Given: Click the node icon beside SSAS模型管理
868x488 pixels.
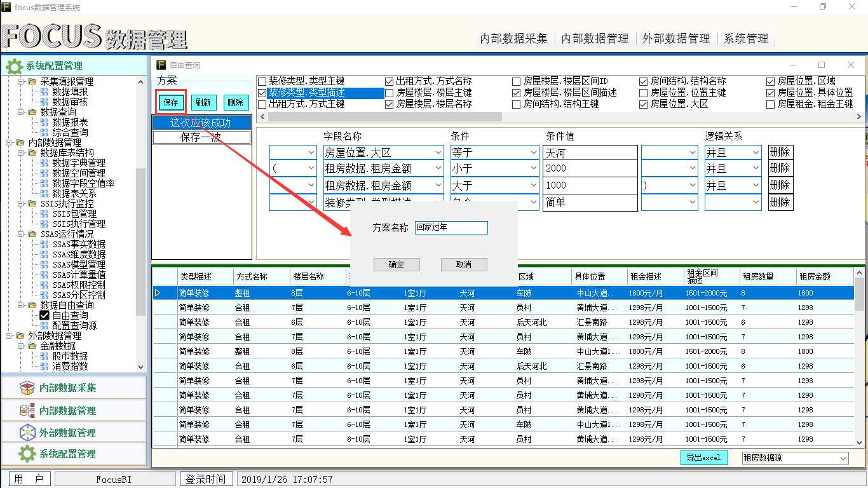Looking at the screenshot, I should pyautogui.click(x=44, y=264).
